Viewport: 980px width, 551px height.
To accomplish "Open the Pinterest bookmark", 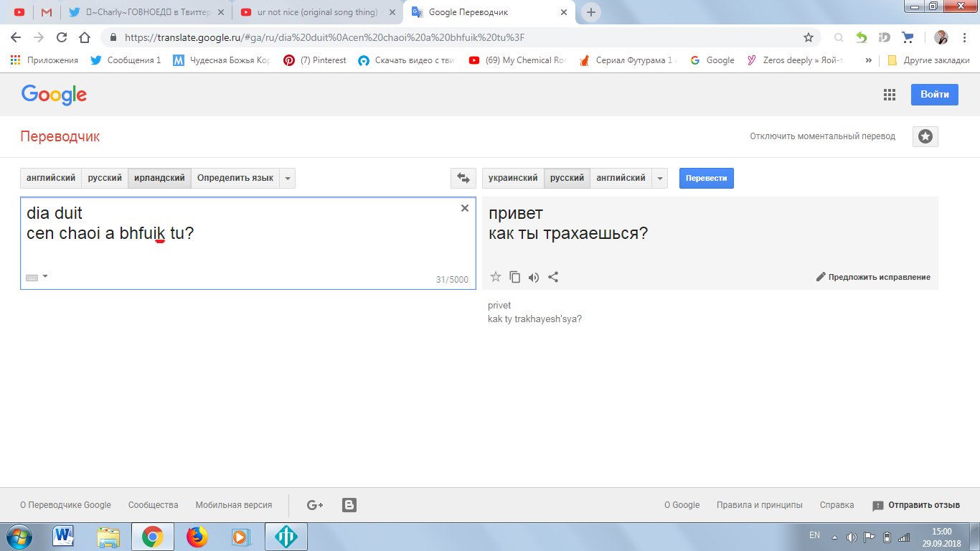I will [315, 60].
